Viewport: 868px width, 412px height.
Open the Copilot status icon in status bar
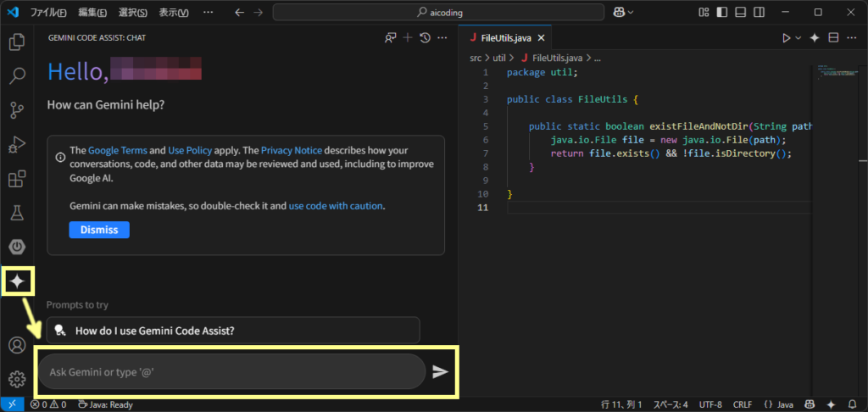click(810, 405)
